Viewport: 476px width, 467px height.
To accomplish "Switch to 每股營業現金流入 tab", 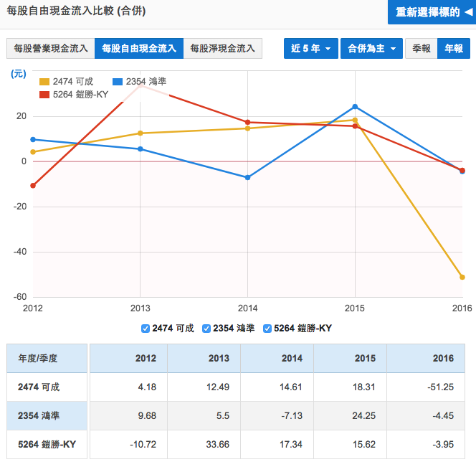I will [51, 49].
